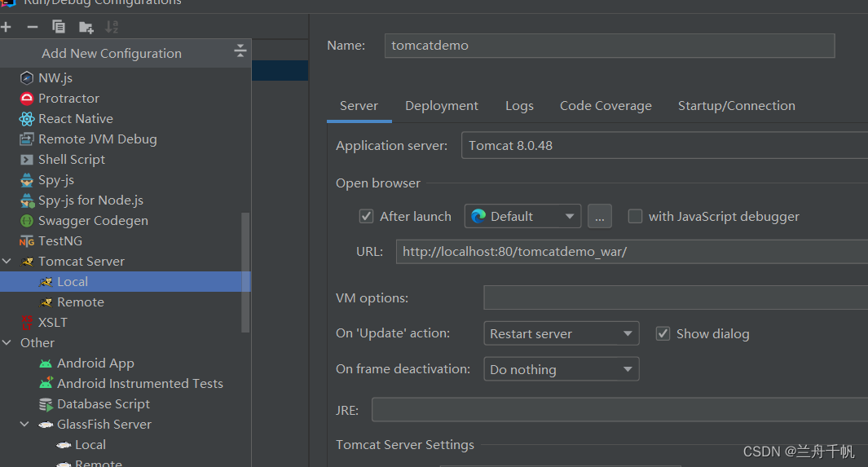Click the Sort Configurations icon
Screen dimensions: 868x467
(112, 27)
